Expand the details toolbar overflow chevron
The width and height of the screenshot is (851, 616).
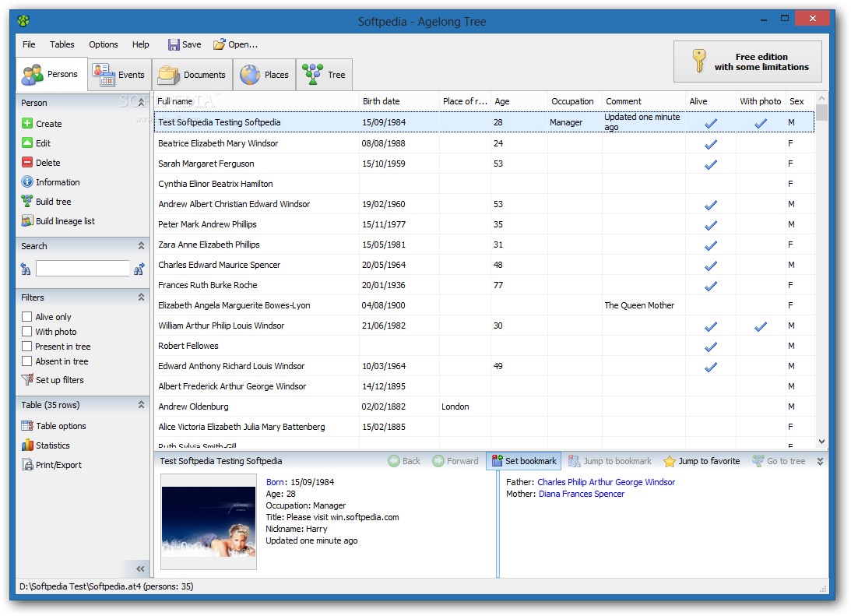point(820,461)
